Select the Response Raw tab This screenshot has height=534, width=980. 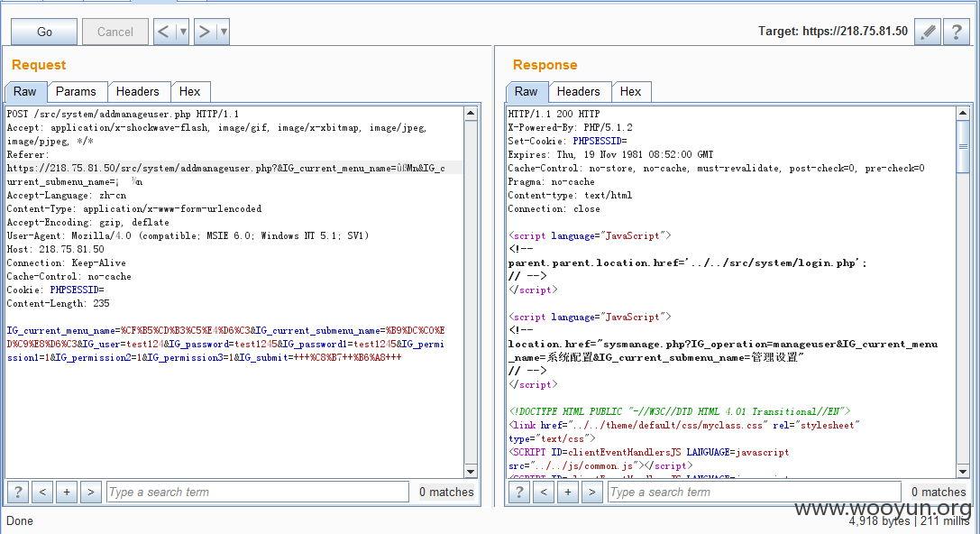[527, 91]
